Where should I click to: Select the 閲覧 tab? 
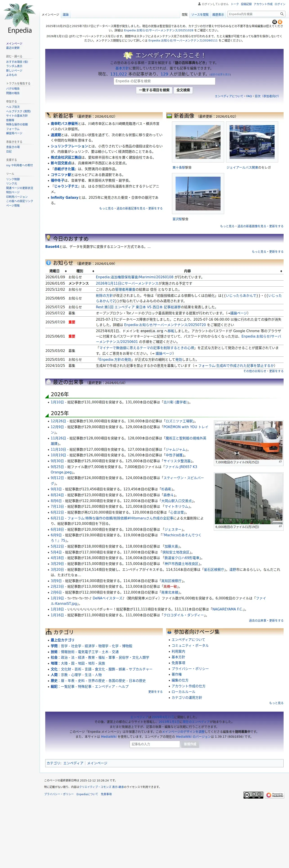[185, 14]
